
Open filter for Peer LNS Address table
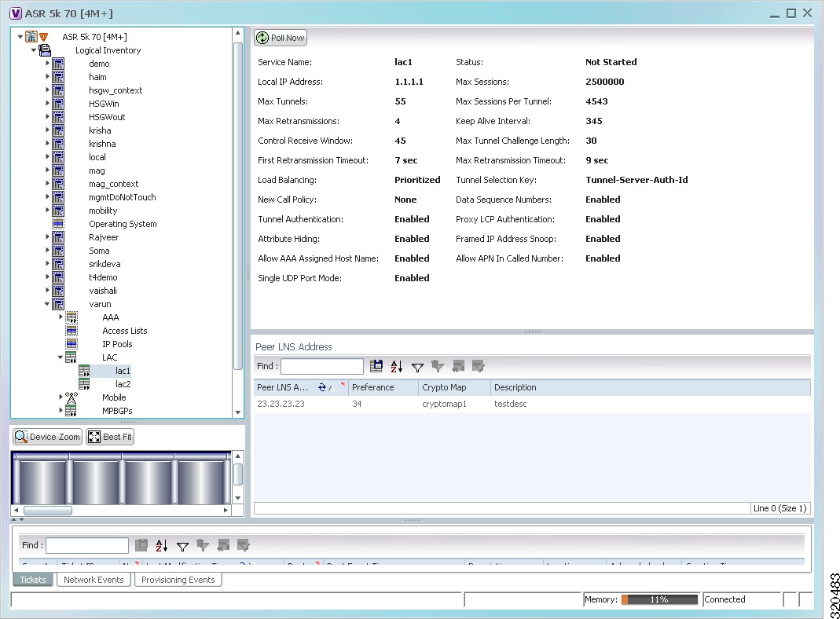click(x=417, y=367)
